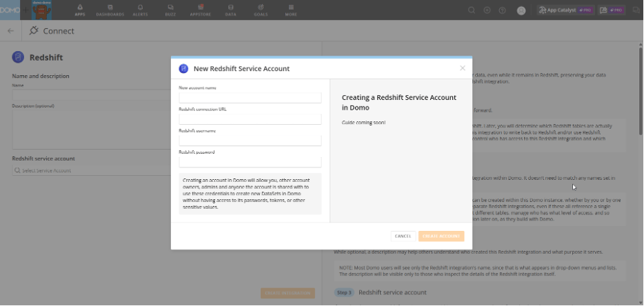
Task: Open the Select Service Account dropdown
Action: pos(91,170)
